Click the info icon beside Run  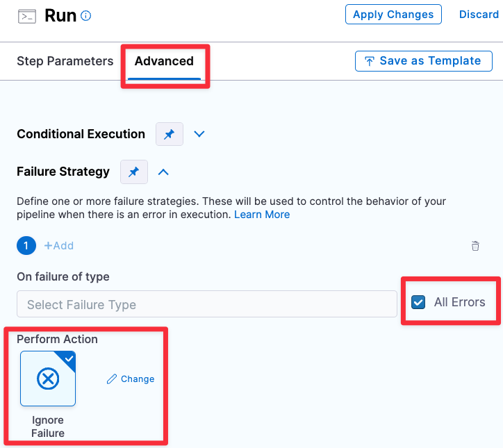[x=86, y=16]
